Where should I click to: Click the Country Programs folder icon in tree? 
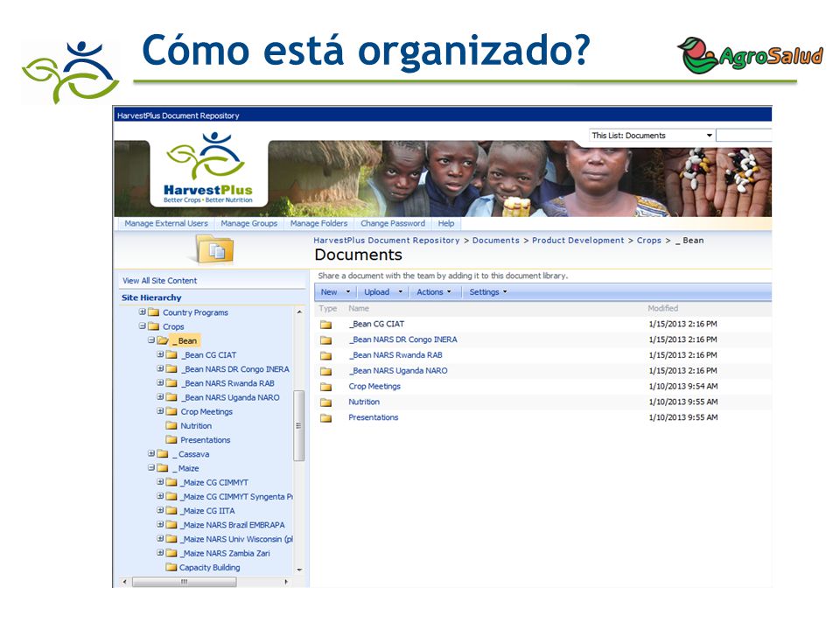pyautogui.click(x=154, y=312)
